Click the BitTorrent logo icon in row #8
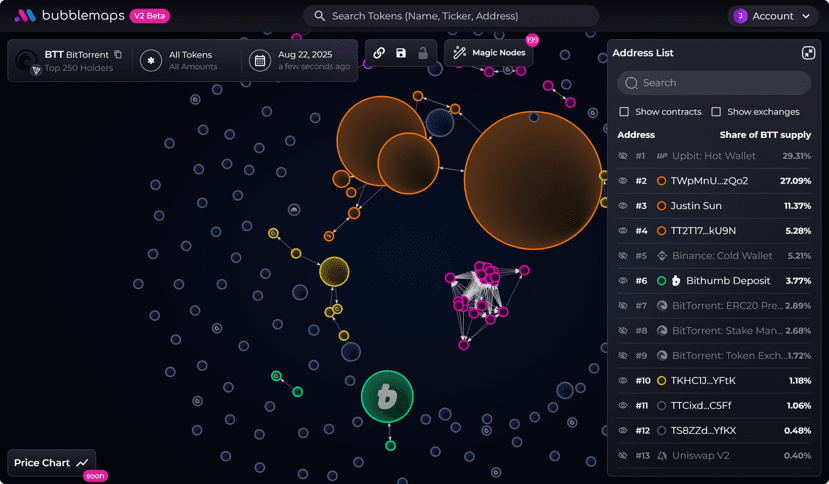 661,331
